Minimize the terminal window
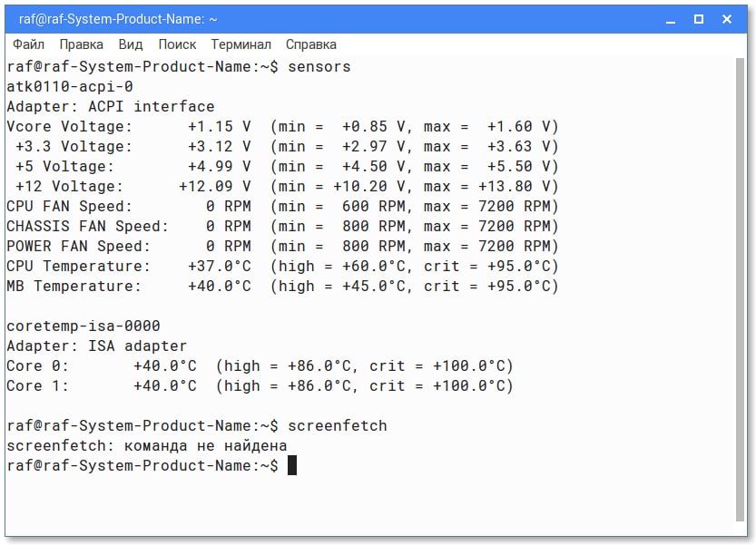The width and height of the screenshot is (756, 545). tap(670, 19)
